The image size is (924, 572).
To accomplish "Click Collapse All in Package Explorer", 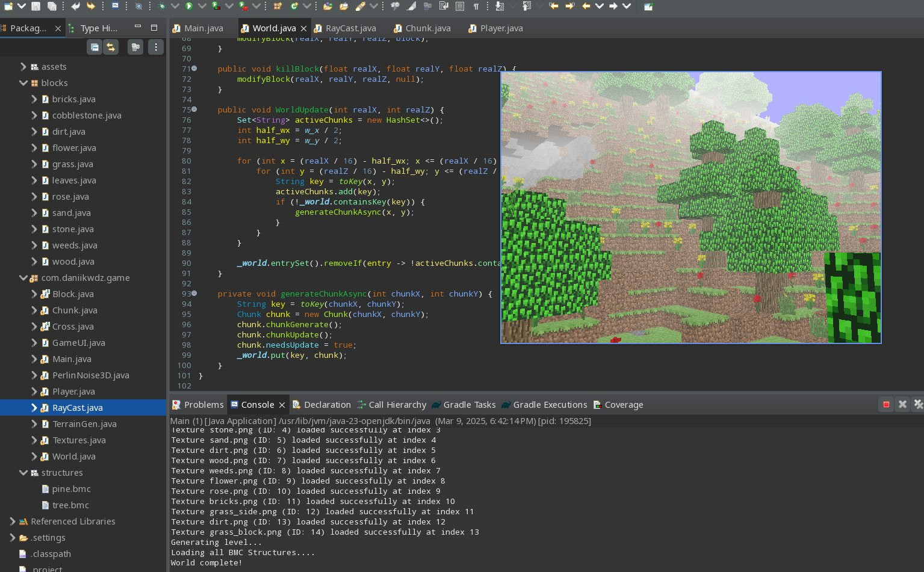I will pyautogui.click(x=95, y=47).
